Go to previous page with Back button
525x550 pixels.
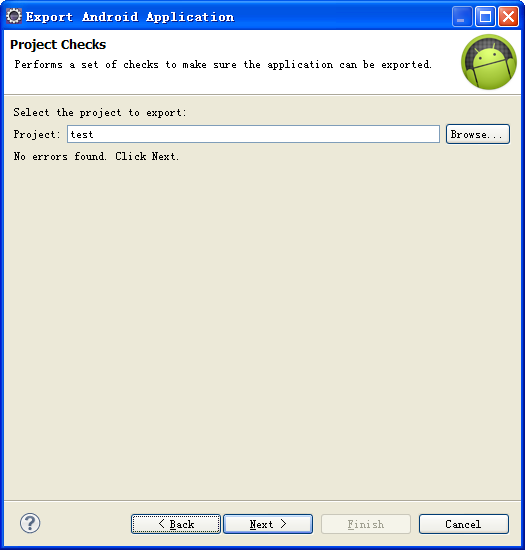[176, 524]
